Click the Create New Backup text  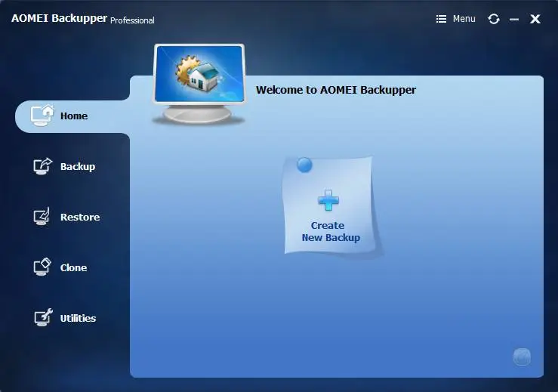330,231
